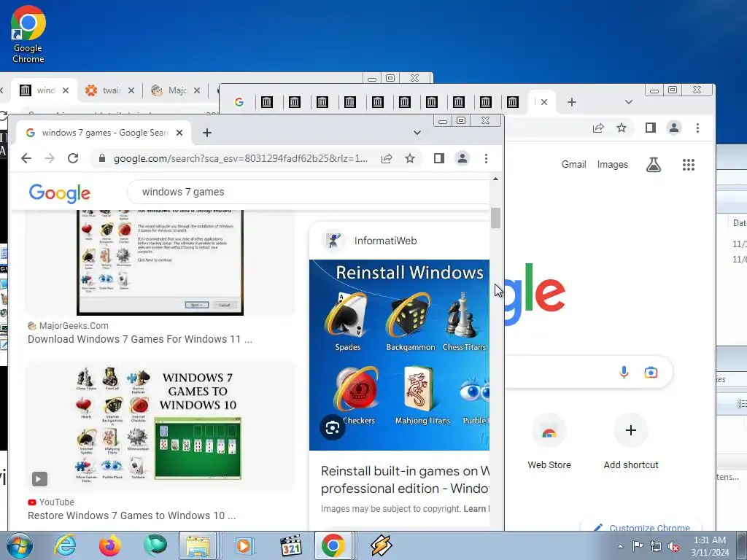Screen dimensions: 747x560
Task: Open network tray icon
Action: point(656,546)
